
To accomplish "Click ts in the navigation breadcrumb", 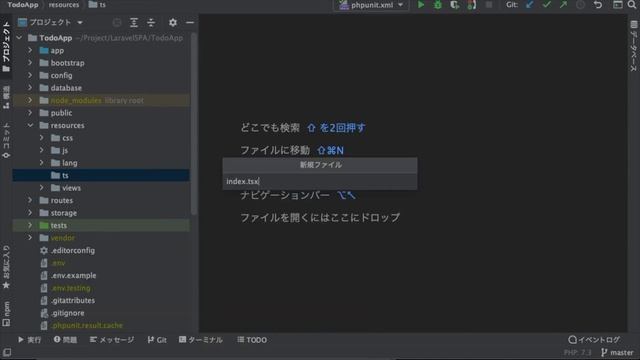I will pyautogui.click(x=97, y=5).
